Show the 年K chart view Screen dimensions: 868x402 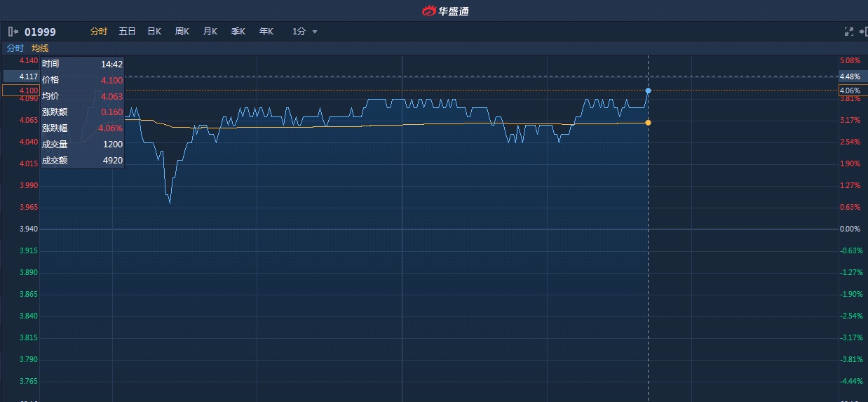pos(266,32)
